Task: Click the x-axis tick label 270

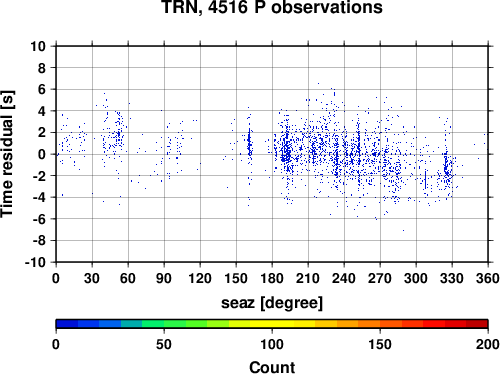Action: pyautogui.click(x=380, y=278)
